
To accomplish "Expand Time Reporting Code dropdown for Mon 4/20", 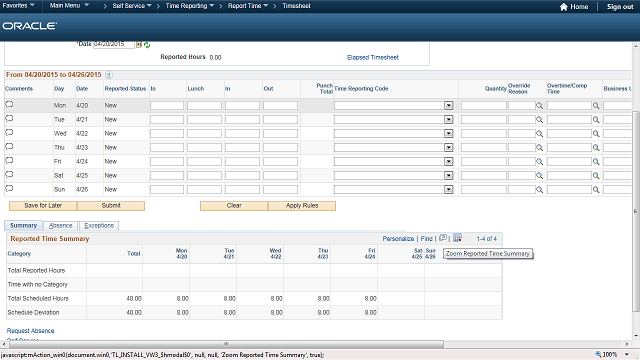I will 449,105.
